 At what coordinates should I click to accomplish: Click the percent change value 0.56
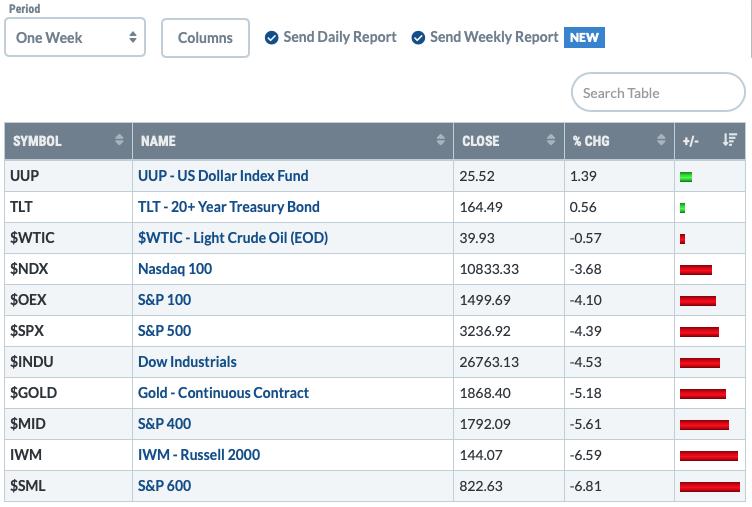tap(583, 207)
